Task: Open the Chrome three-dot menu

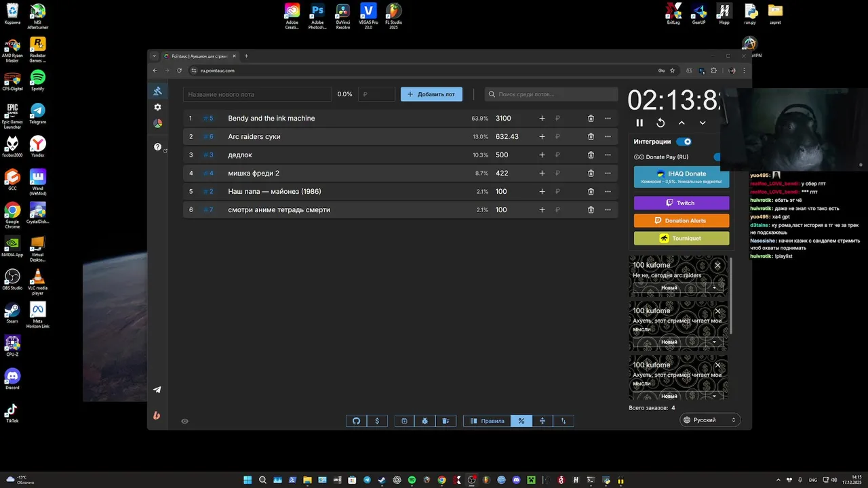Action: [744, 70]
